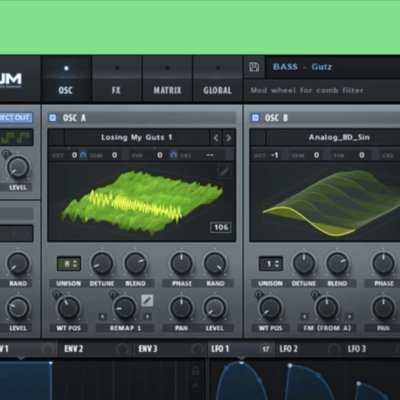Click the OSC A LEVEL knob

tap(215, 308)
